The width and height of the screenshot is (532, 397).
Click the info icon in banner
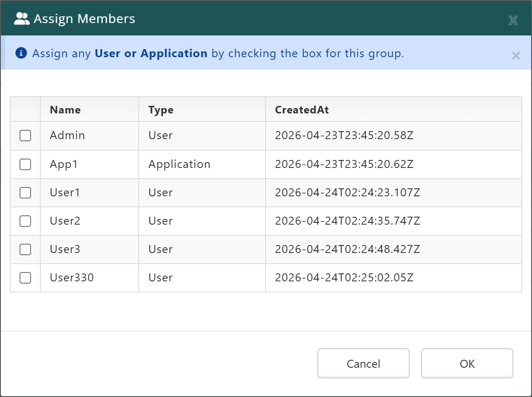point(21,53)
